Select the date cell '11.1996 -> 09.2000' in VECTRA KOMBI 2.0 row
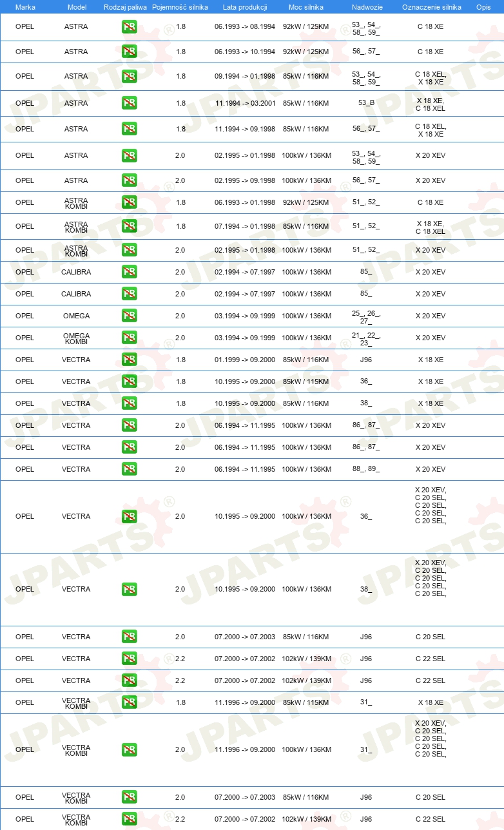Image resolution: width=504 pixels, height=830 pixels. pos(245,749)
